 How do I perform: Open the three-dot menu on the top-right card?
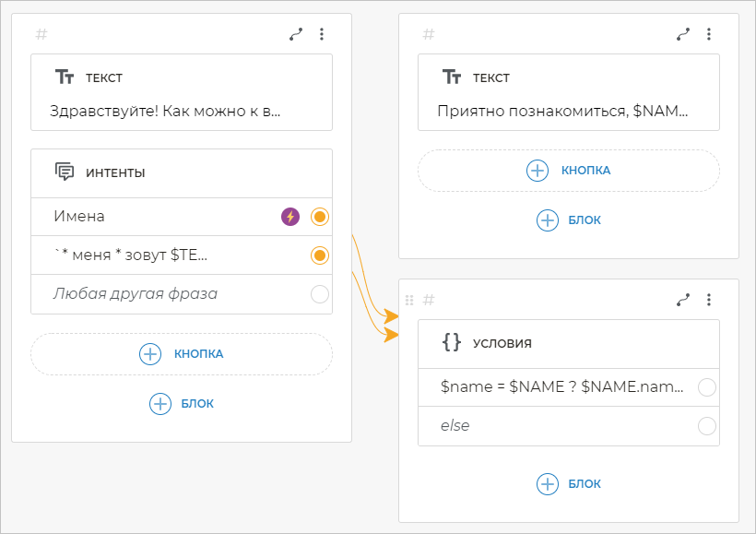[x=709, y=34]
